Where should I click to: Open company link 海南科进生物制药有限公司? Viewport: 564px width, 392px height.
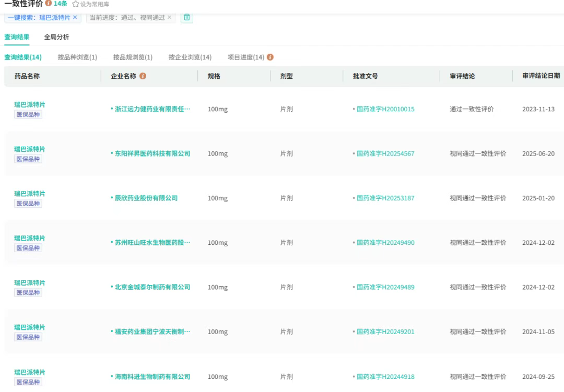152,376
